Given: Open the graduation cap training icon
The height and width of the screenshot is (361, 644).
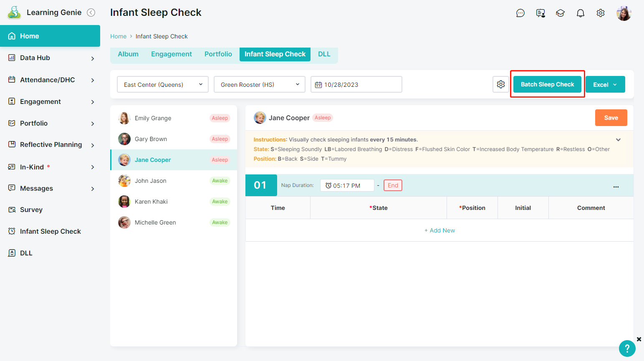Looking at the screenshot, I should (560, 13).
